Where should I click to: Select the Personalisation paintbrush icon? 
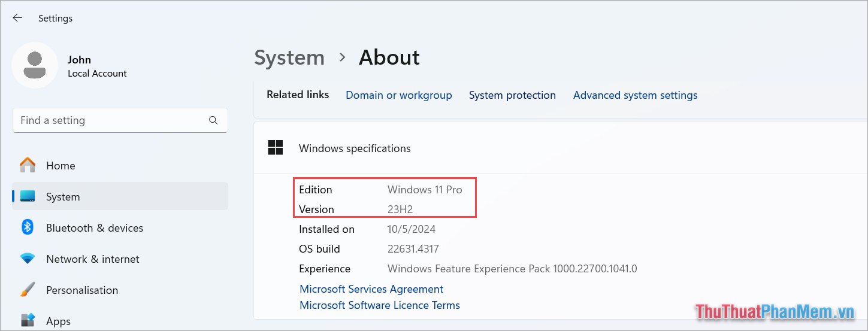pos(28,290)
